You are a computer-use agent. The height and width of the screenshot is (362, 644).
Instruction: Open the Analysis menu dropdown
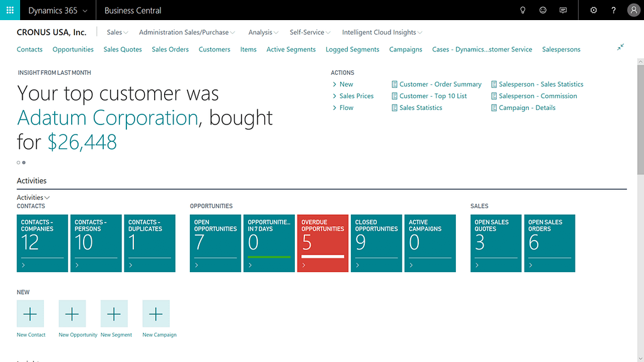[x=264, y=33]
